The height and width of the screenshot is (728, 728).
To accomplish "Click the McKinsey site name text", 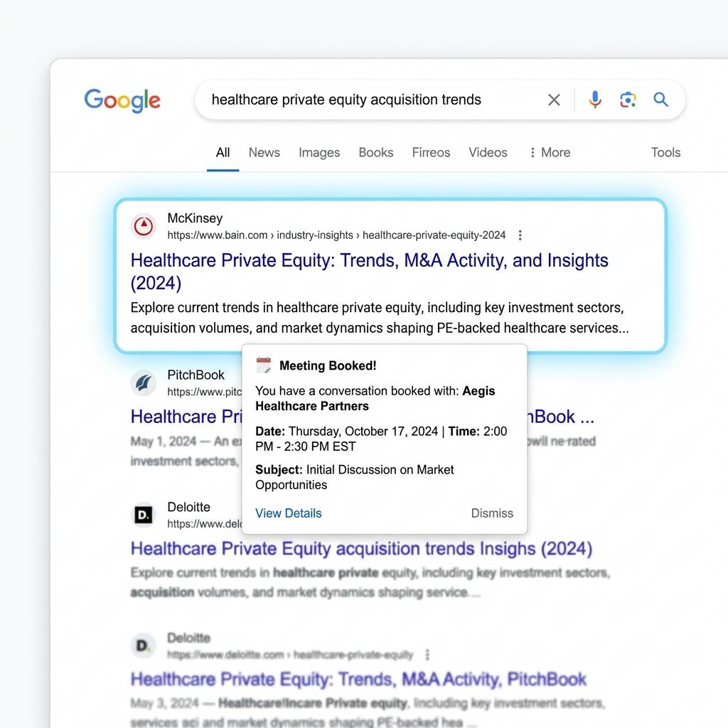I will pyautogui.click(x=195, y=218).
